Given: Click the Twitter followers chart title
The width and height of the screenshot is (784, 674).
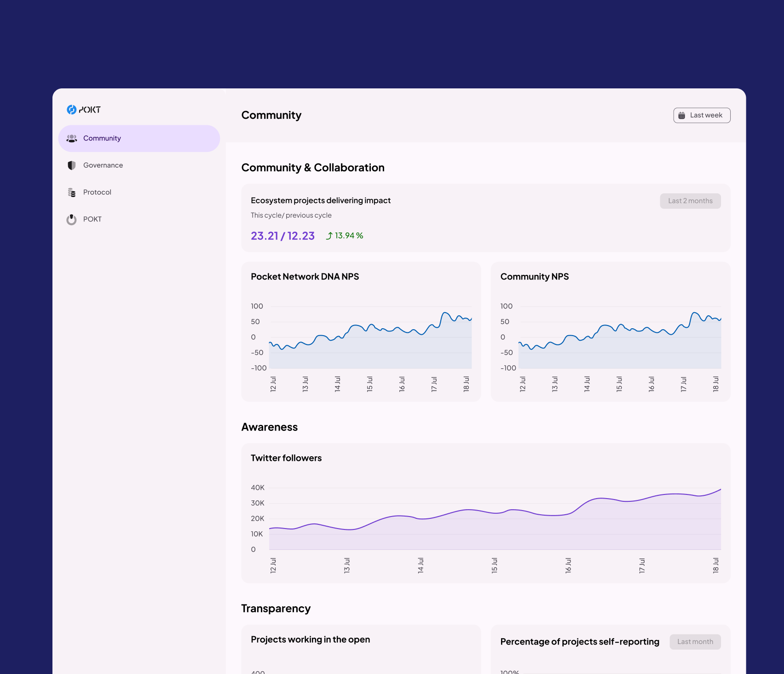Looking at the screenshot, I should (x=286, y=458).
